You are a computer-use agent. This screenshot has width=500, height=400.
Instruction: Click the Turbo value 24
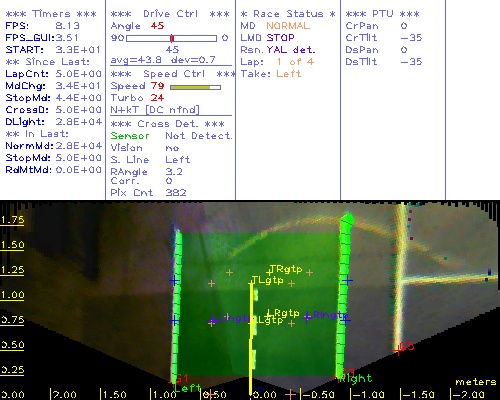[x=157, y=98]
